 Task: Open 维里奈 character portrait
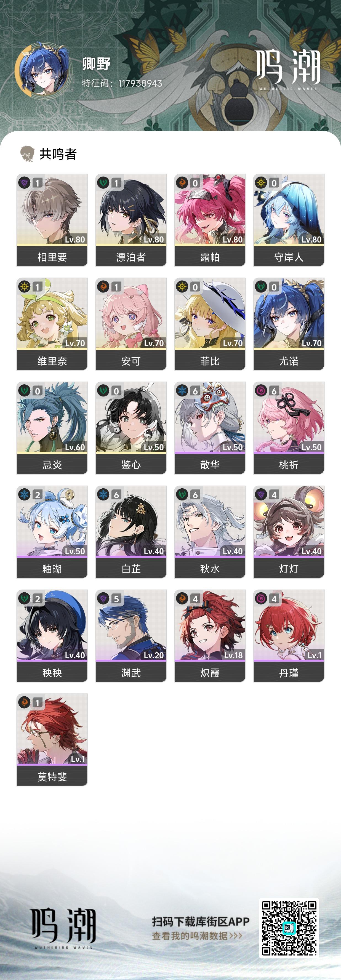coord(52,313)
